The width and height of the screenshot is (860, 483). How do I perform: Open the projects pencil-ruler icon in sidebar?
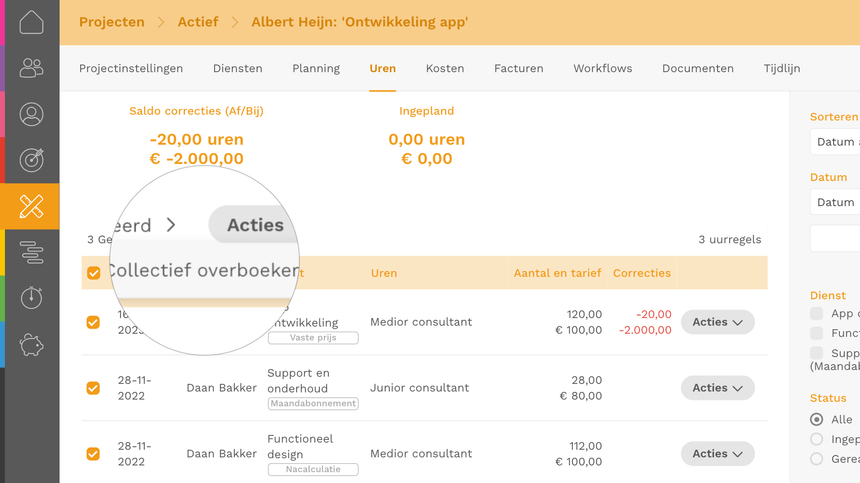31,206
